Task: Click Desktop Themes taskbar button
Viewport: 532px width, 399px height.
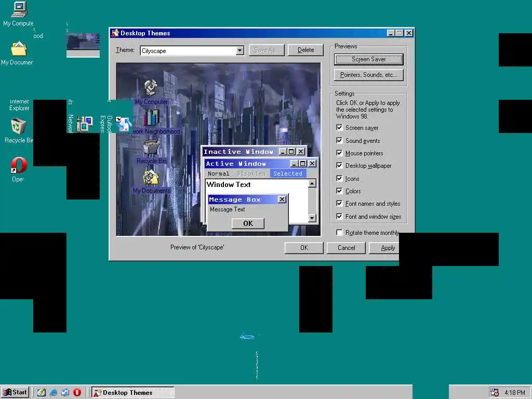Action: (x=133, y=393)
